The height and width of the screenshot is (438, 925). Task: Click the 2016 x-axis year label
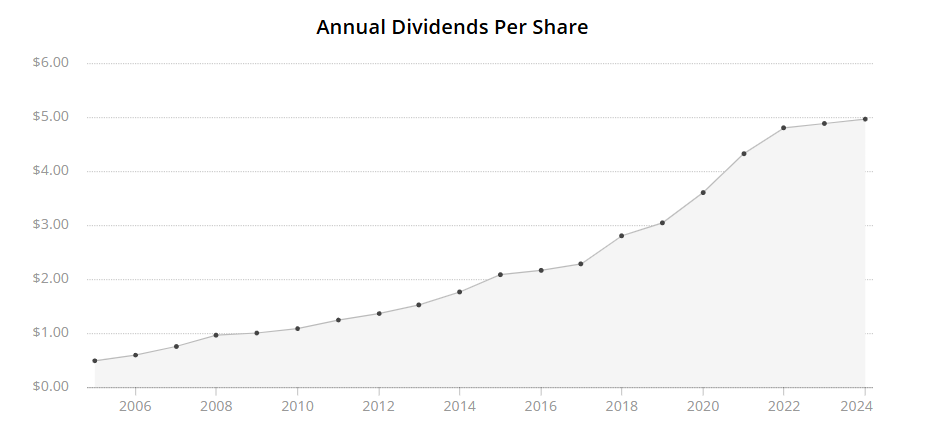[541, 407]
